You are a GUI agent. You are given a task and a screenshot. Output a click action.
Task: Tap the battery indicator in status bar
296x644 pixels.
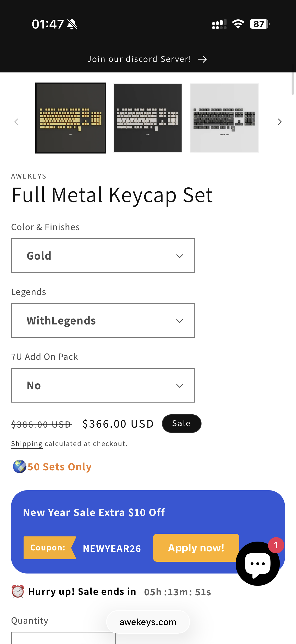[259, 24]
